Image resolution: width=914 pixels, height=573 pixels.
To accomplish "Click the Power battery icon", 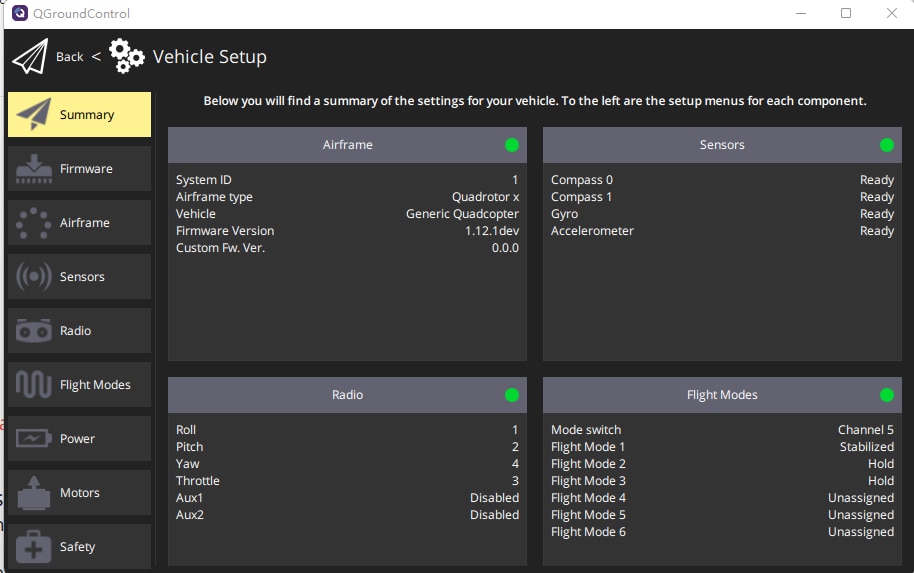I will click(34, 439).
